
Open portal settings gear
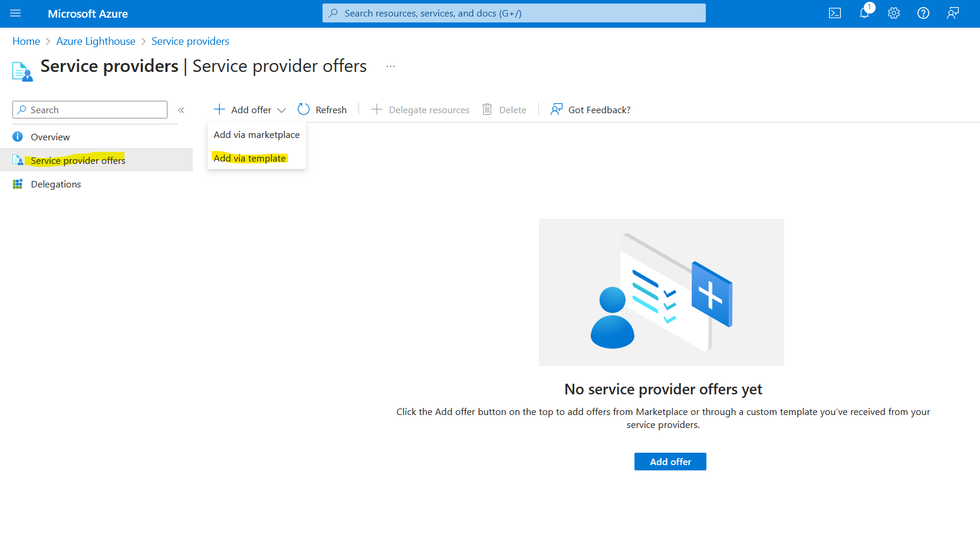point(894,14)
